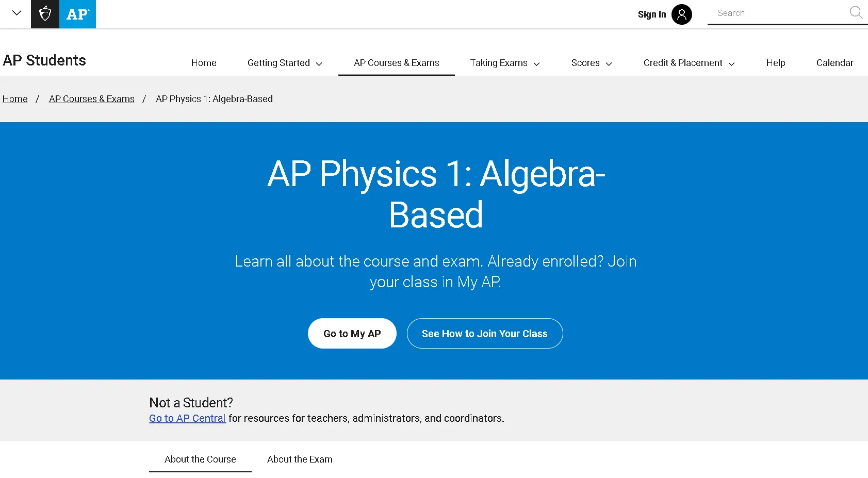Open the Help navigation item

[775, 62]
